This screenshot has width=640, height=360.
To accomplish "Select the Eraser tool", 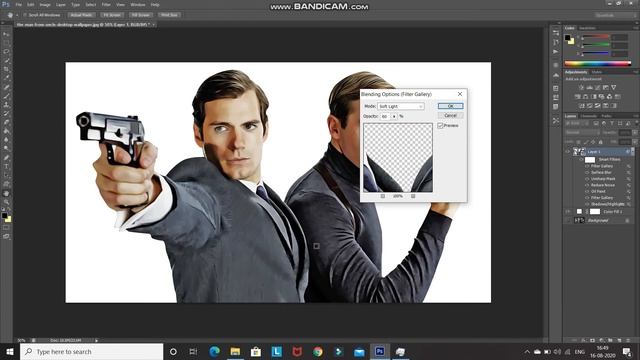I will click(6, 122).
